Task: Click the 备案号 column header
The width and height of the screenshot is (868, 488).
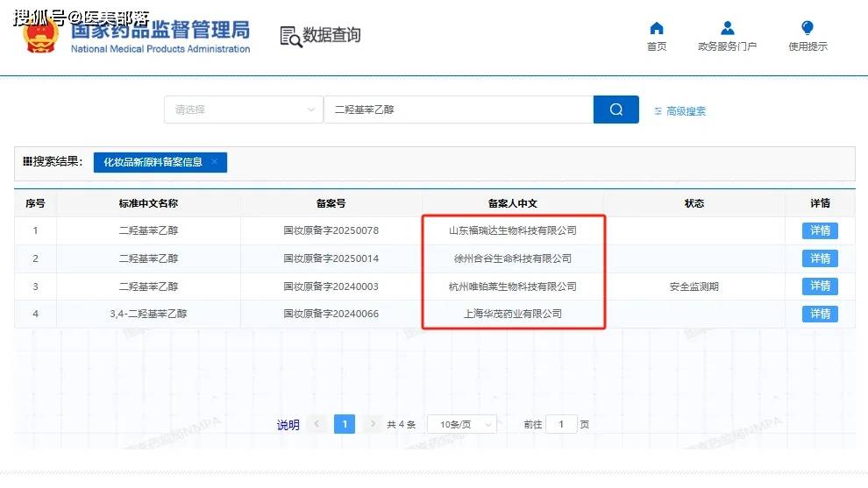Action: click(331, 203)
